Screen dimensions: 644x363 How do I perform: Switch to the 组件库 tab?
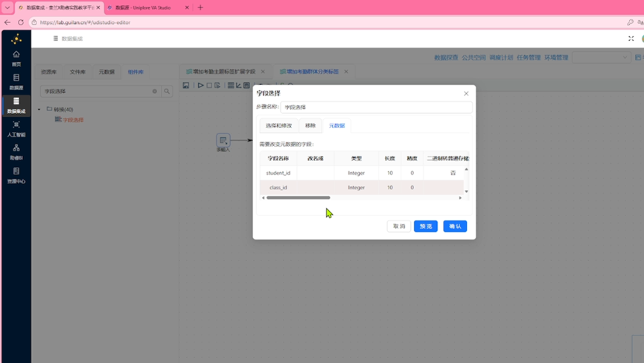pos(136,72)
